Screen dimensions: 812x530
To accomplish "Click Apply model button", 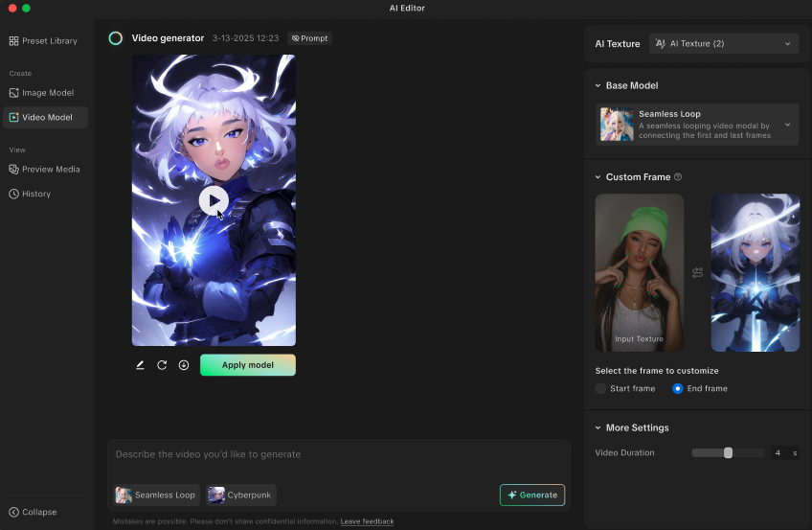I will [248, 365].
